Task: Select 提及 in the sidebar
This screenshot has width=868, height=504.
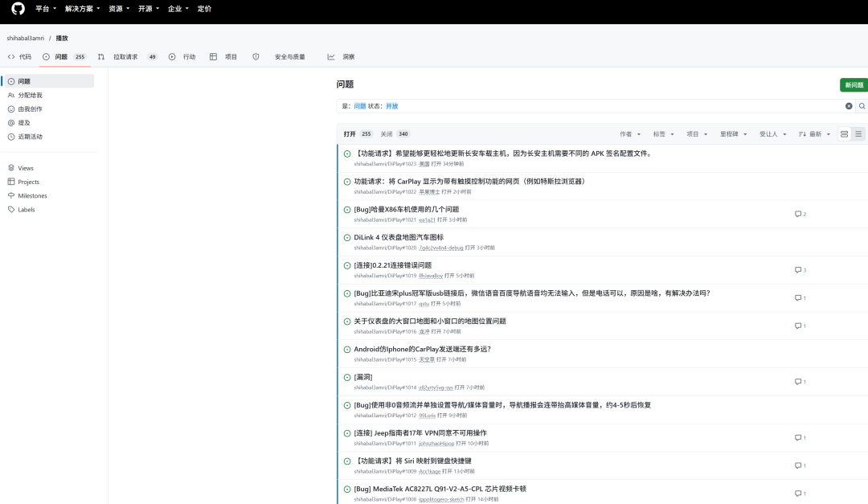Action: coord(49,123)
